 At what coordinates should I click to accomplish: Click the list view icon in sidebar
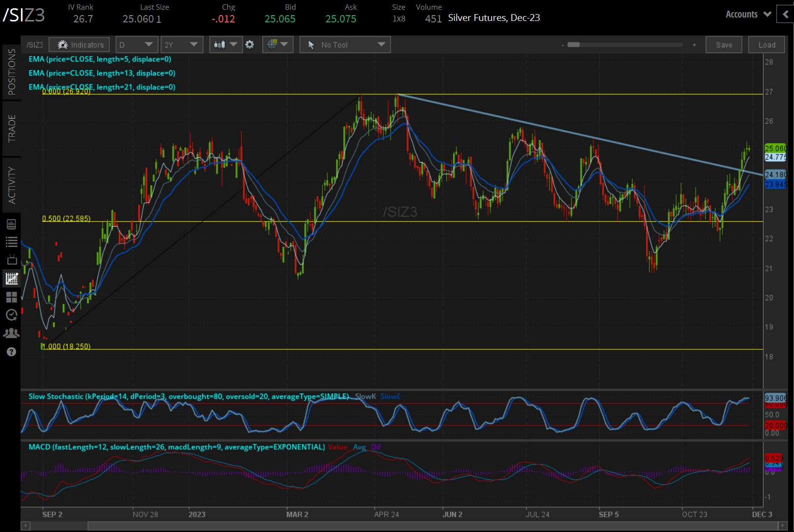(x=12, y=242)
